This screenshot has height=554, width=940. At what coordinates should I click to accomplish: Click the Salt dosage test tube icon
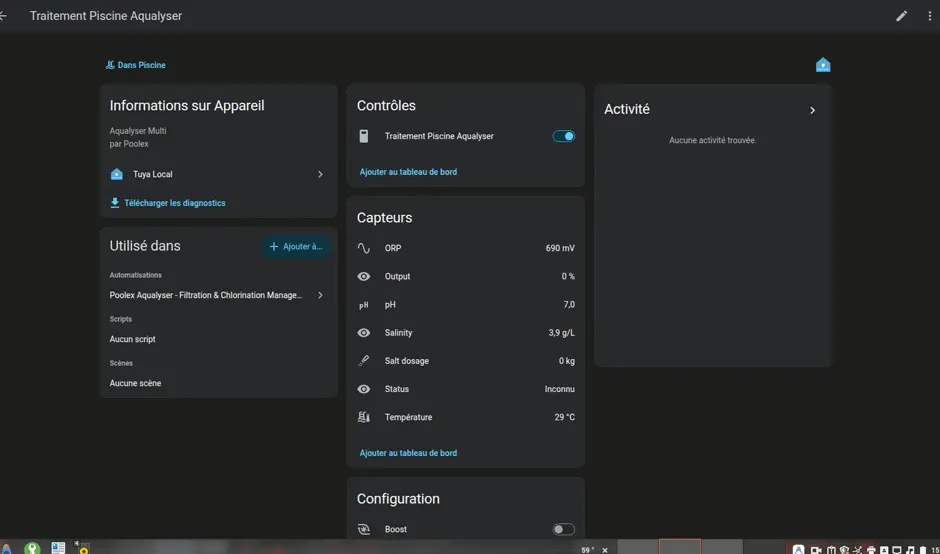[363, 361]
